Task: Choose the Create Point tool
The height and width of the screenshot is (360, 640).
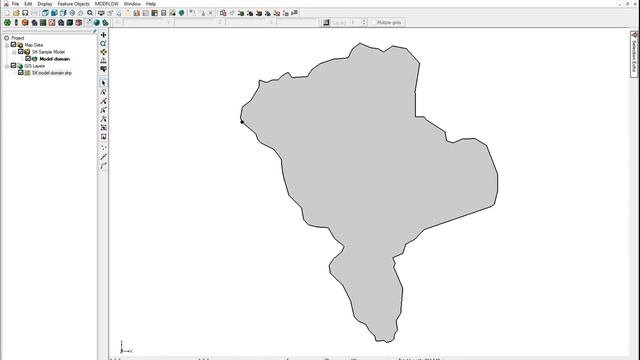Action: click(x=103, y=148)
